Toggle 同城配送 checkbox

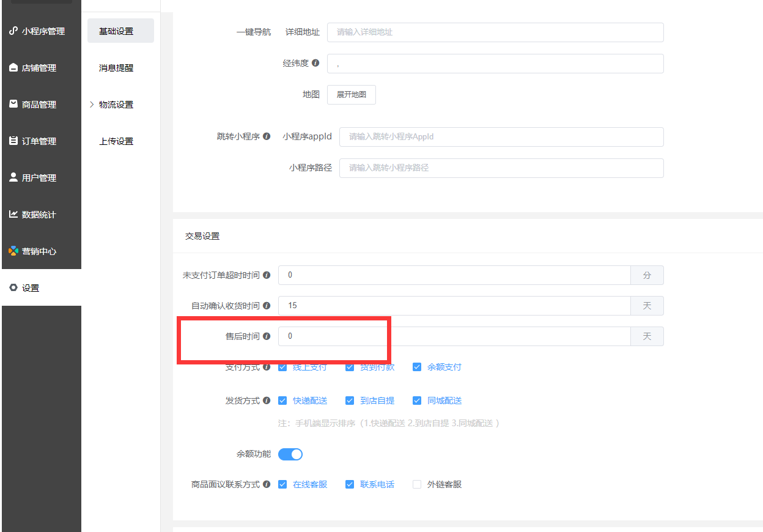(x=417, y=401)
